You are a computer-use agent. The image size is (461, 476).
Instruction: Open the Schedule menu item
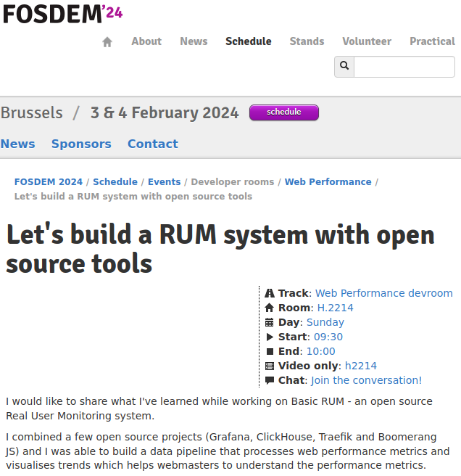click(249, 41)
